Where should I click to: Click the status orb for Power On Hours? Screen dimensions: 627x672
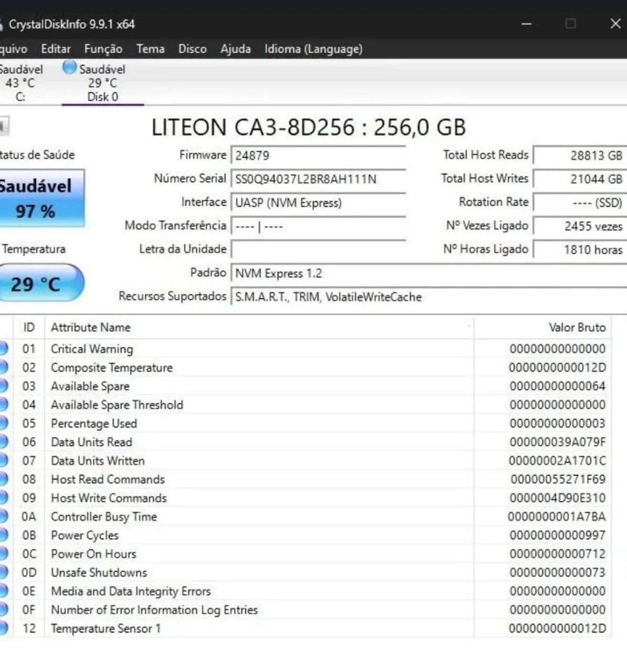(x=3, y=554)
